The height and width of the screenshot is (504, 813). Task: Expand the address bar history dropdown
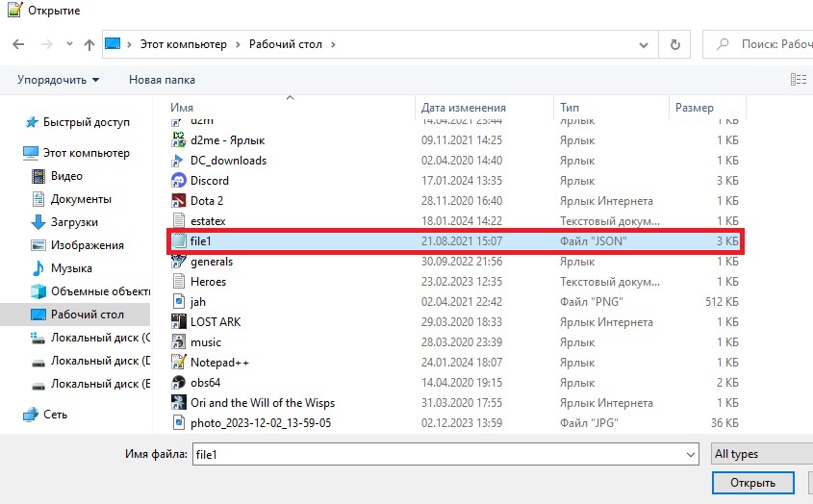(x=644, y=45)
